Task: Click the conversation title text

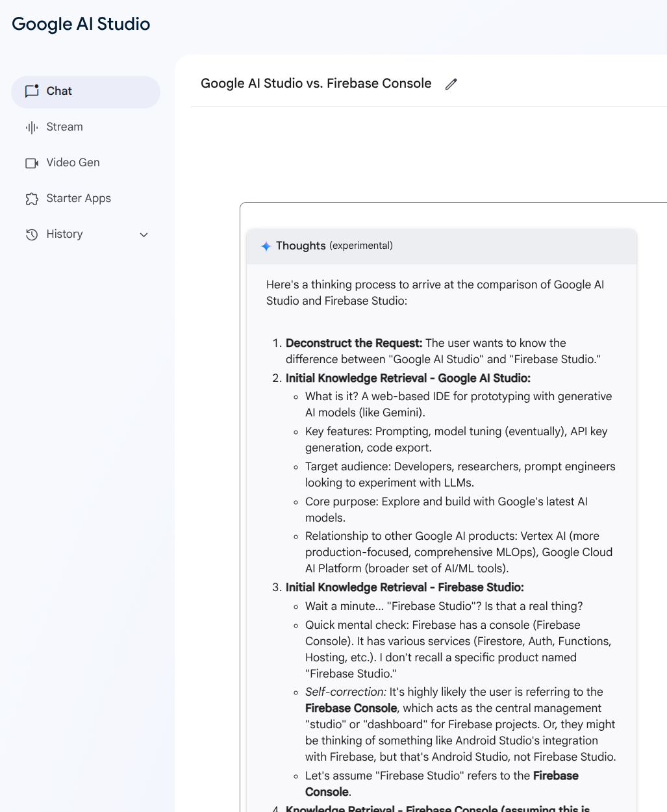Action: [x=316, y=83]
